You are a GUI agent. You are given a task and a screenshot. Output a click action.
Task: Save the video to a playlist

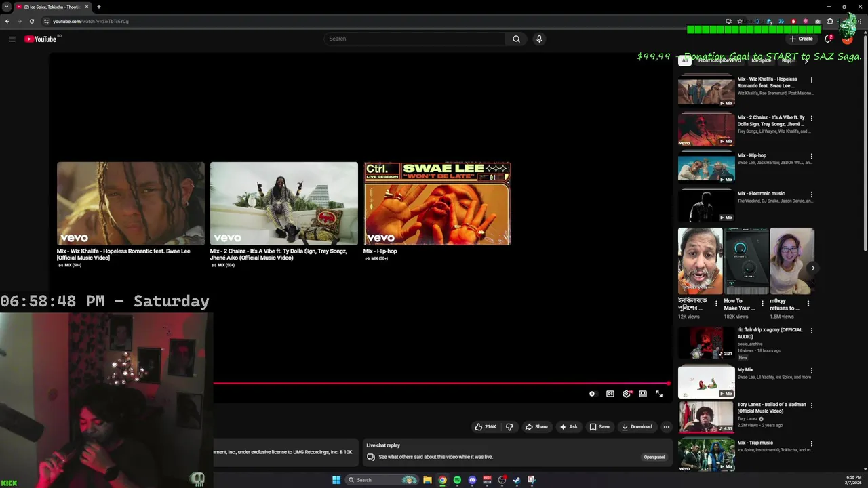[x=599, y=427]
